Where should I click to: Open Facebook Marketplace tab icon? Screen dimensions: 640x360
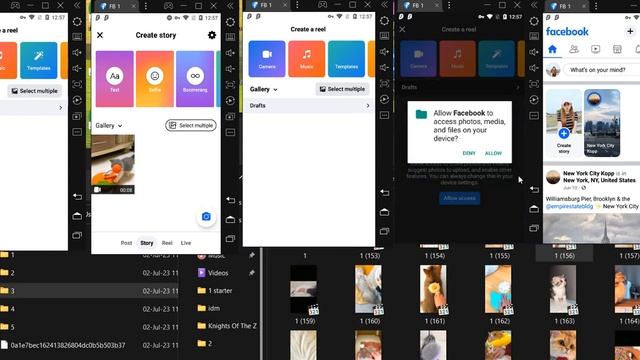(x=617, y=49)
